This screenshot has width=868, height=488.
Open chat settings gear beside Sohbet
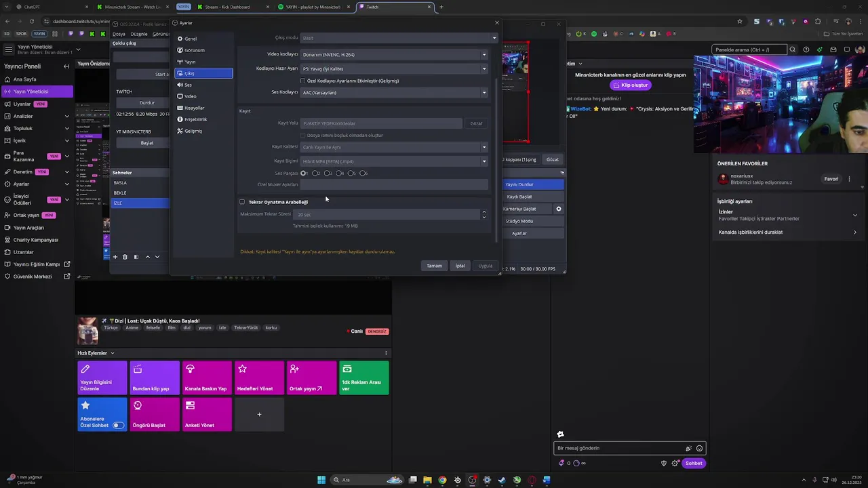[x=675, y=463]
